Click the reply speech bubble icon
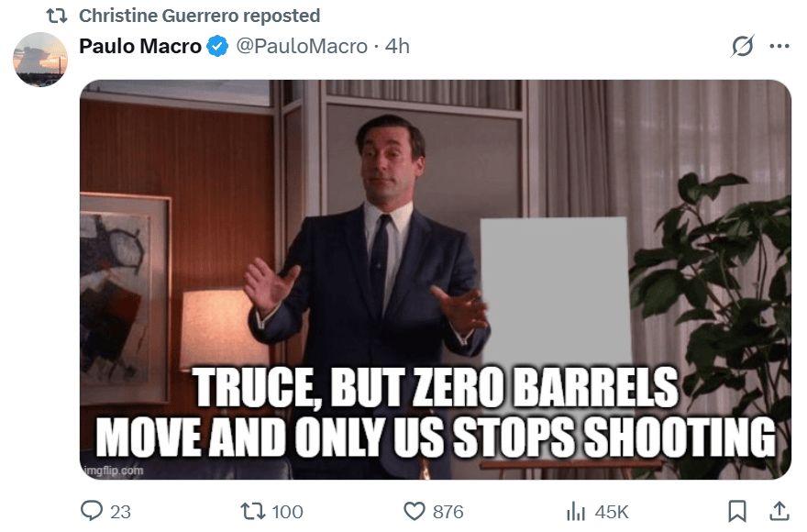Viewport: 807px width, 532px height. pyautogui.click(x=92, y=511)
